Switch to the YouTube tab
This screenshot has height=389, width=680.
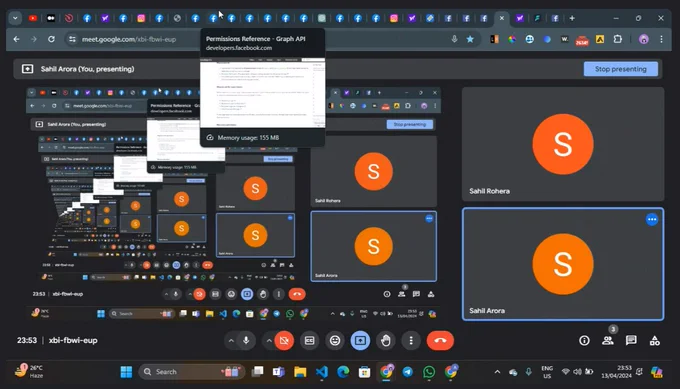[33, 18]
